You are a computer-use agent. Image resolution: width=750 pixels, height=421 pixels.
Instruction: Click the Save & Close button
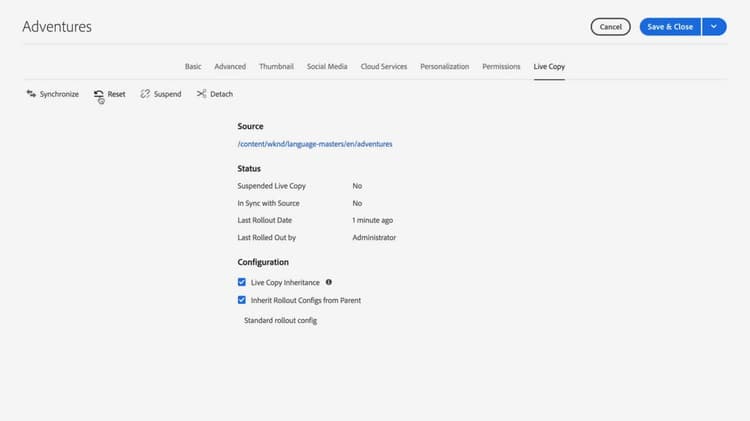pyautogui.click(x=670, y=27)
